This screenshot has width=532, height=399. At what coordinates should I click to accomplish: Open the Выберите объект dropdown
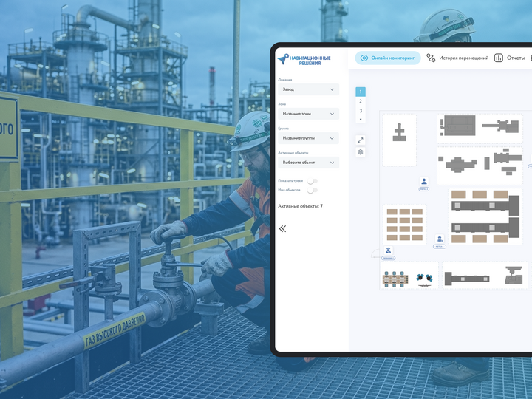[x=308, y=163]
